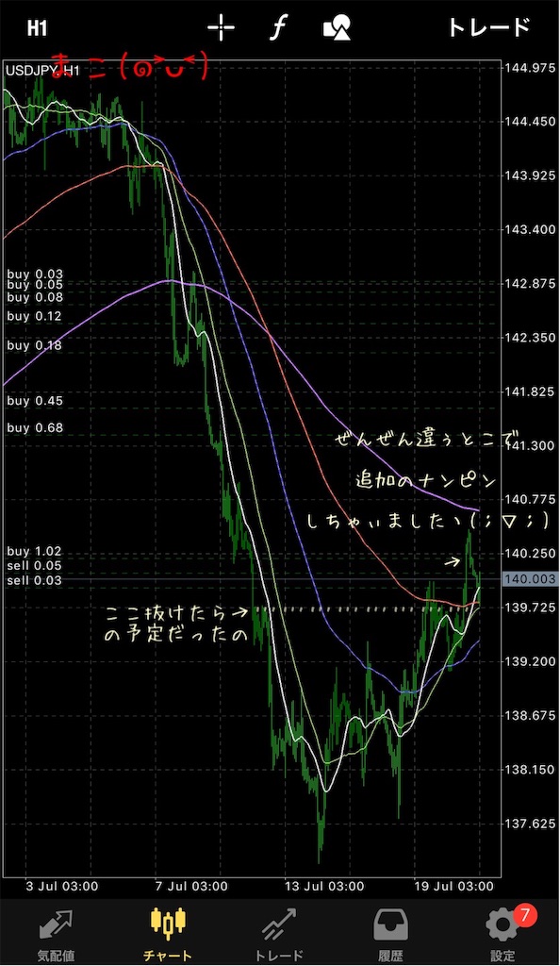Select the buy 0.05 order line label
This screenshot has width=560, height=966.
(x=35, y=285)
